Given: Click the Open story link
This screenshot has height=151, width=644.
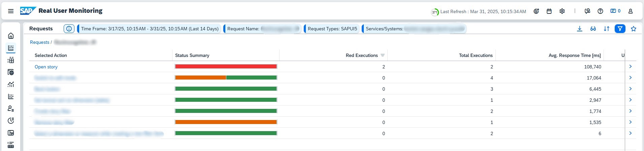Looking at the screenshot, I should click(x=46, y=67).
